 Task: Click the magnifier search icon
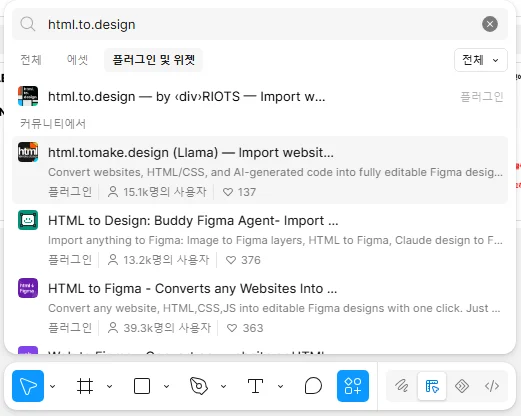[28, 24]
